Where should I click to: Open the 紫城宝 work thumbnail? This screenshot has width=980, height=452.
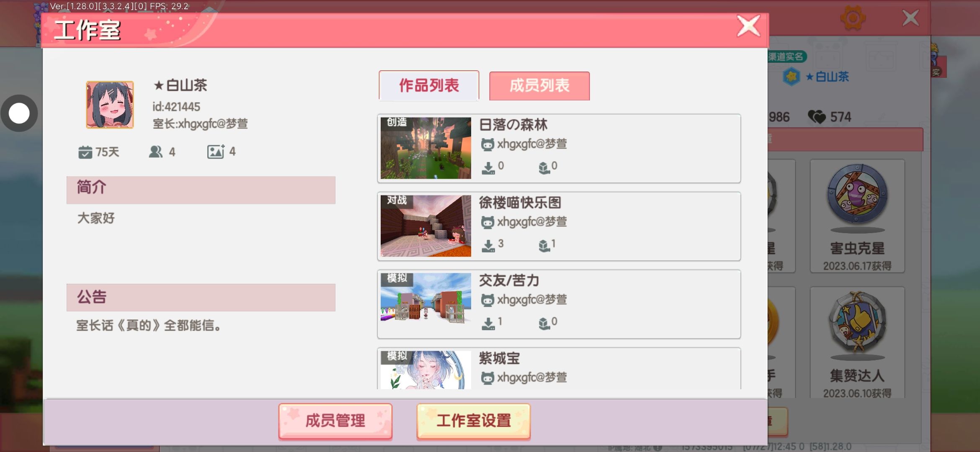pos(426,370)
